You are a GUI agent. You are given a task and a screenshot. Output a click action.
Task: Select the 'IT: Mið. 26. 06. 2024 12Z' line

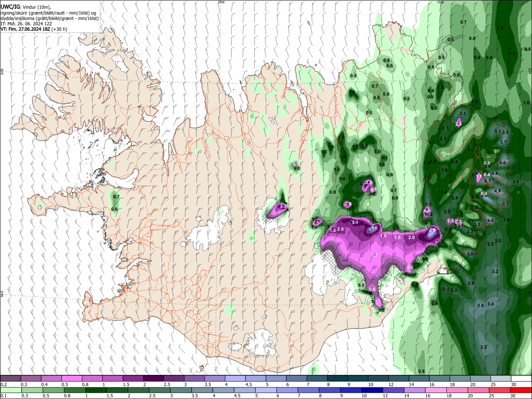pyautogui.click(x=27, y=24)
